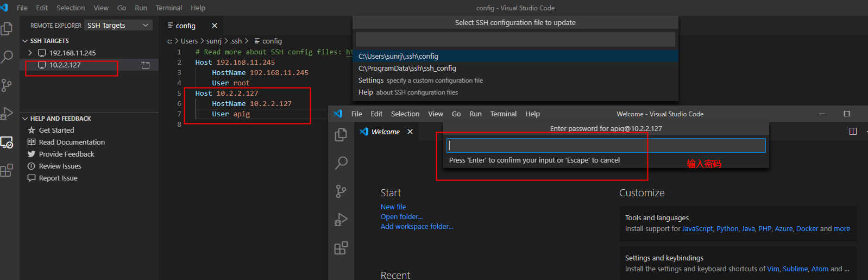Open File menu in back window

(x=22, y=8)
